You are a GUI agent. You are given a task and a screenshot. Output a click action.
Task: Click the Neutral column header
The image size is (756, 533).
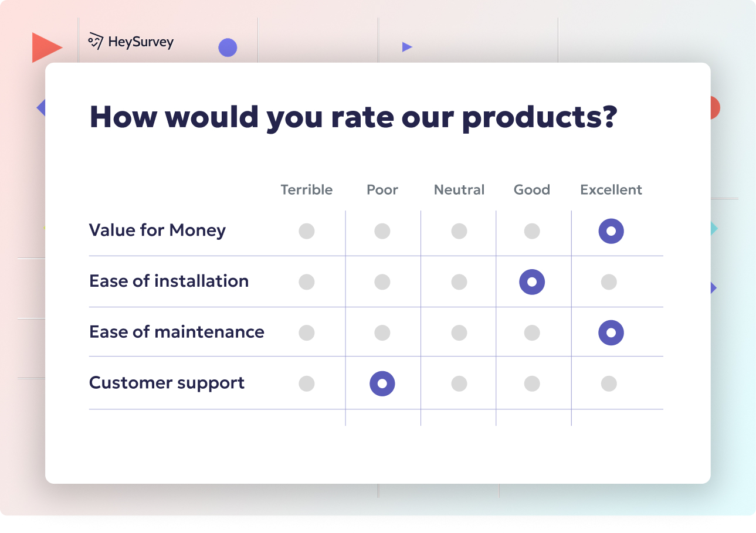click(x=459, y=189)
